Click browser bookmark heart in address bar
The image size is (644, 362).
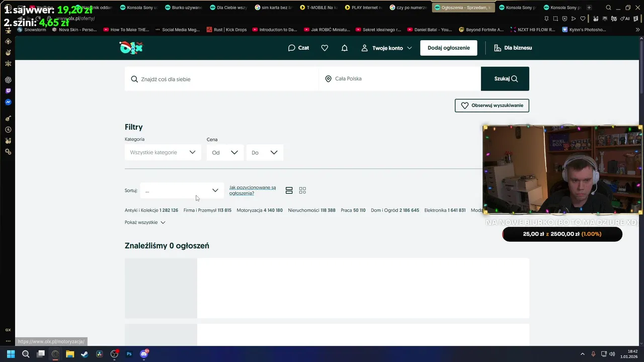(x=583, y=19)
